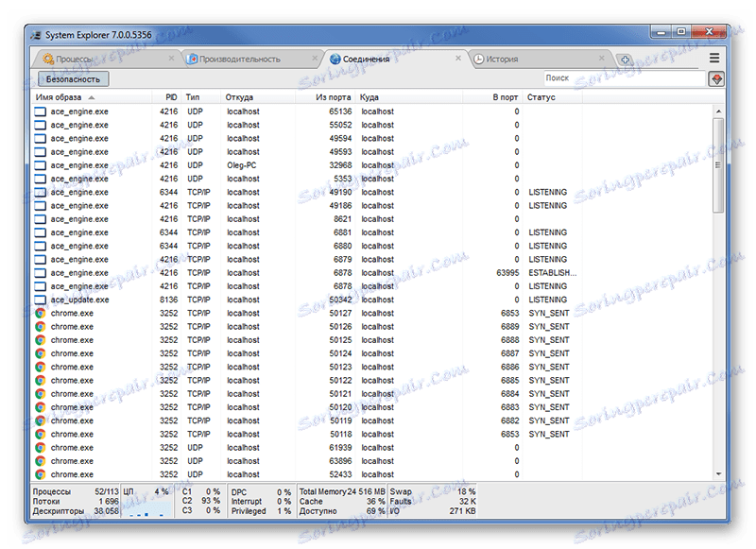The width and height of the screenshot is (756, 549).
Task: Select chrome.exe icon with port 50123
Action: click(41, 368)
